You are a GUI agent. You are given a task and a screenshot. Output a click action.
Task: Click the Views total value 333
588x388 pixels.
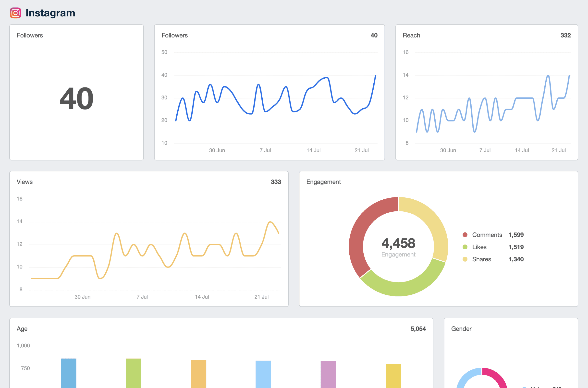pos(276,182)
